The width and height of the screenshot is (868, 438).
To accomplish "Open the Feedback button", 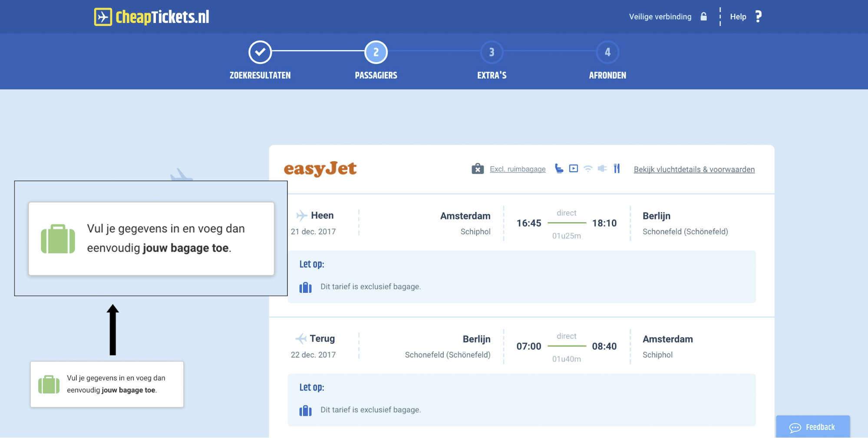I will 812,427.
